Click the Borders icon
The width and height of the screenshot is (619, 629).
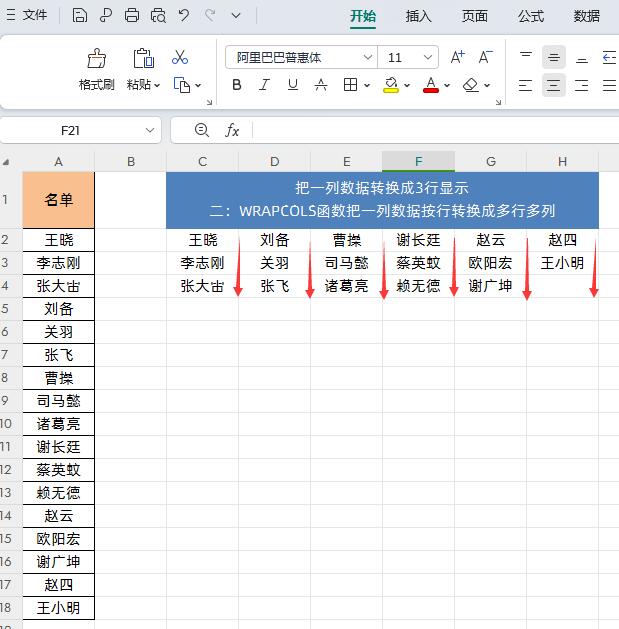tap(350, 85)
